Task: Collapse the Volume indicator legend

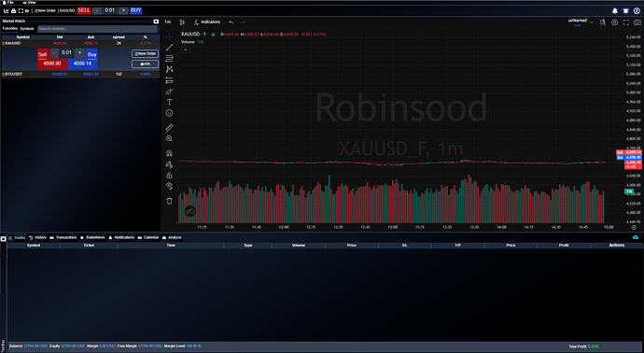Action: (x=185, y=49)
